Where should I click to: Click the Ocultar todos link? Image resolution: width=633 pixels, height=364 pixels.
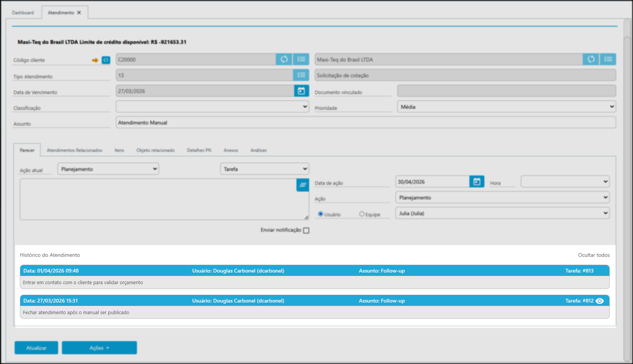(x=594, y=255)
